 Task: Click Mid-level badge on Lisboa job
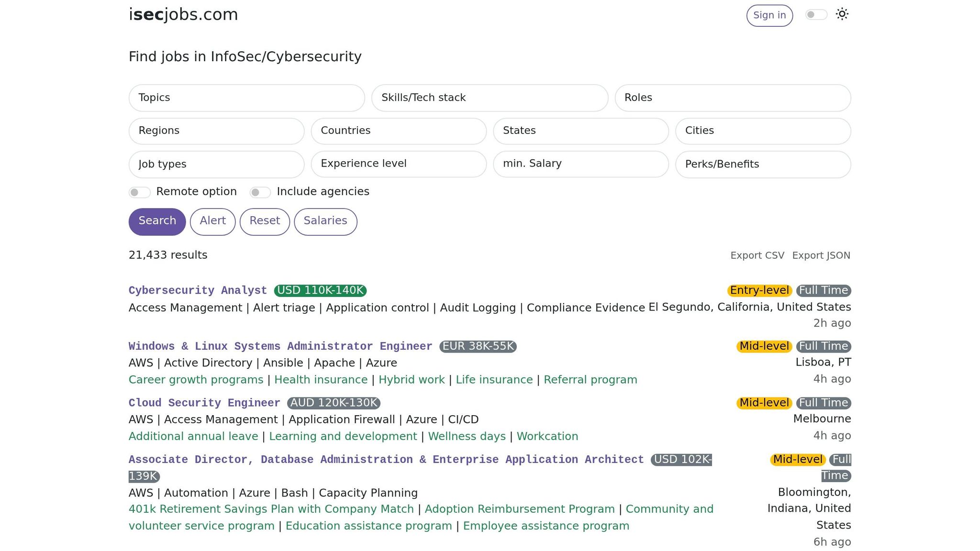tap(764, 346)
